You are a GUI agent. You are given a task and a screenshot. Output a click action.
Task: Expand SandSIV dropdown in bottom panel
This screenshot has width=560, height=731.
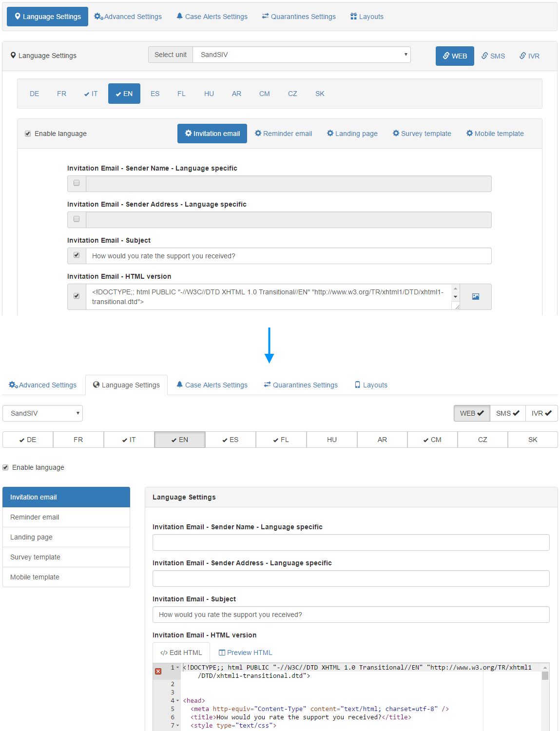43,413
